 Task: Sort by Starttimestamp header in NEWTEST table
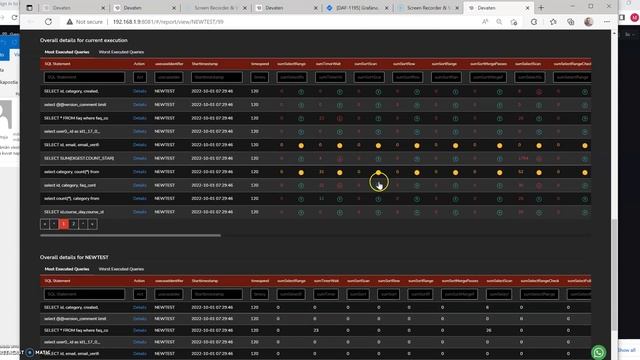(204, 281)
